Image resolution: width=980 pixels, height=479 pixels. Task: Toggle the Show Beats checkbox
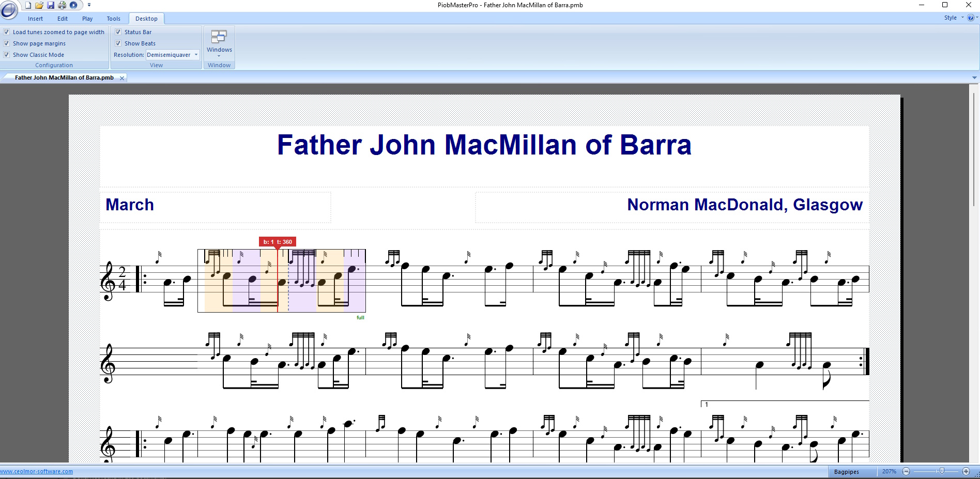pos(118,43)
